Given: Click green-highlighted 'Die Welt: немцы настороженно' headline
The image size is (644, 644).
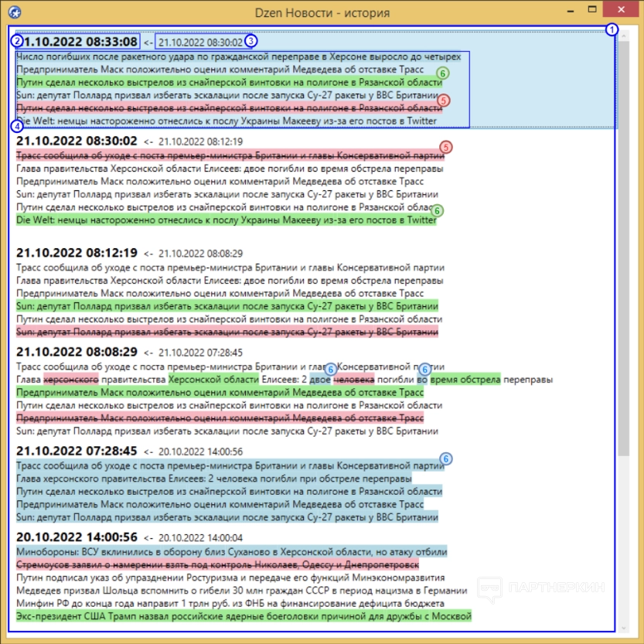Looking at the screenshot, I should (227, 220).
